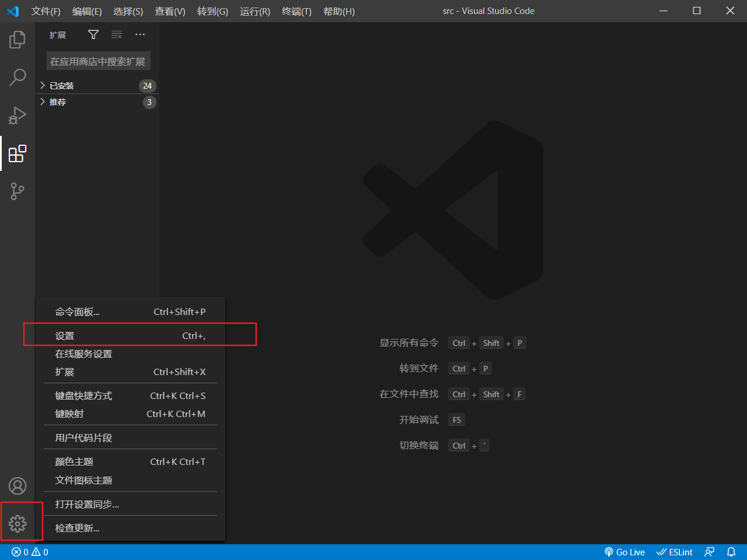747x560 pixels.
Task: Click the 3 badge on 推荐 row
Action: pos(149,102)
